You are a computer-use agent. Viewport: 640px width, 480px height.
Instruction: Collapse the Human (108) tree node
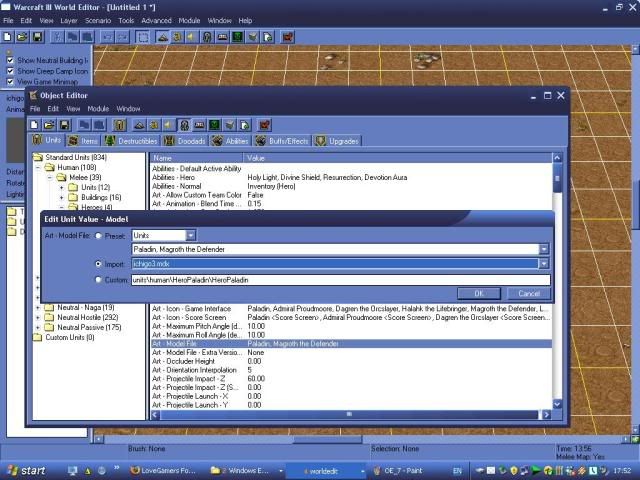pyautogui.click(x=38, y=167)
